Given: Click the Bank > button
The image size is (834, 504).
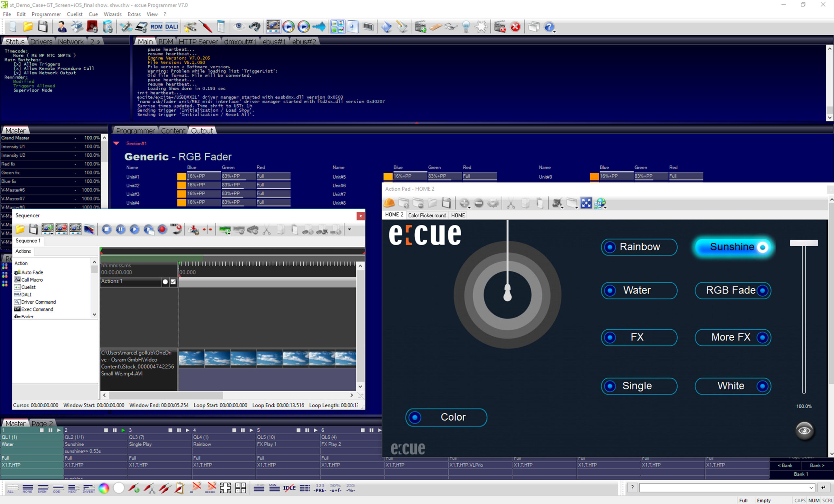Looking at the screenshot, I should point(817,466).
